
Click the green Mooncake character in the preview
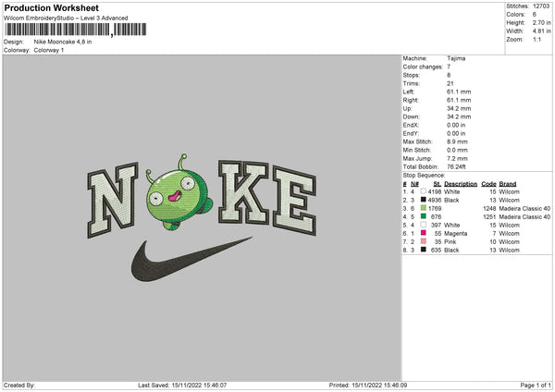click(179, 193)
